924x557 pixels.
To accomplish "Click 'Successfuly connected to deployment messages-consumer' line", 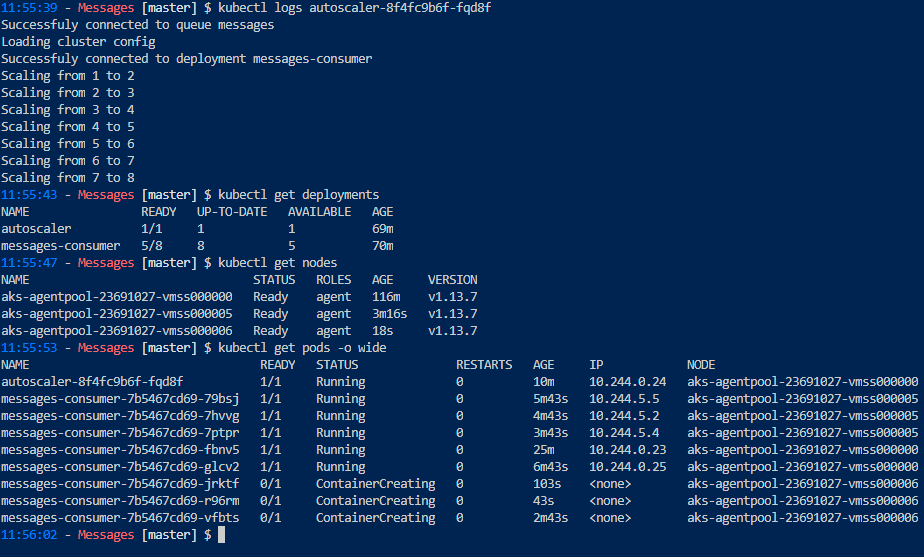I will [186, 59].
